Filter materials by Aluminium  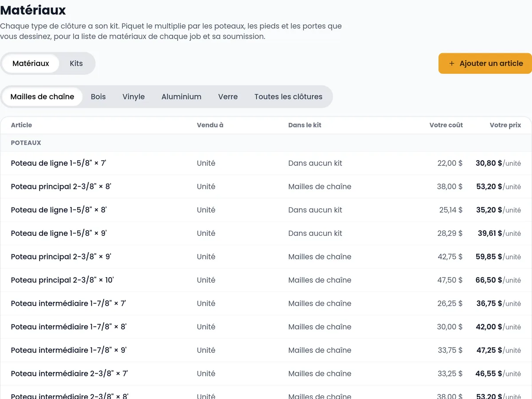(181, 97)
